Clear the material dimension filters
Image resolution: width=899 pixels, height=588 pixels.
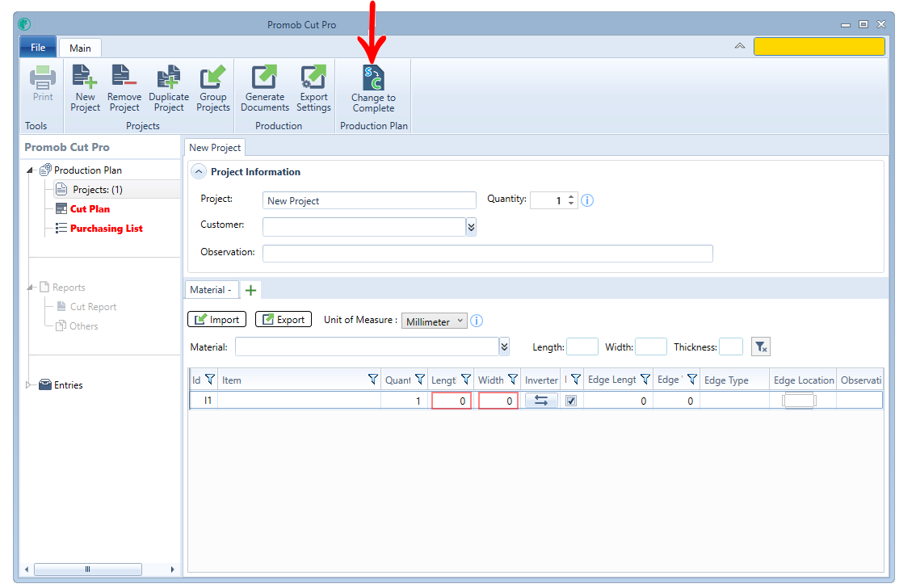coord(761,346)
